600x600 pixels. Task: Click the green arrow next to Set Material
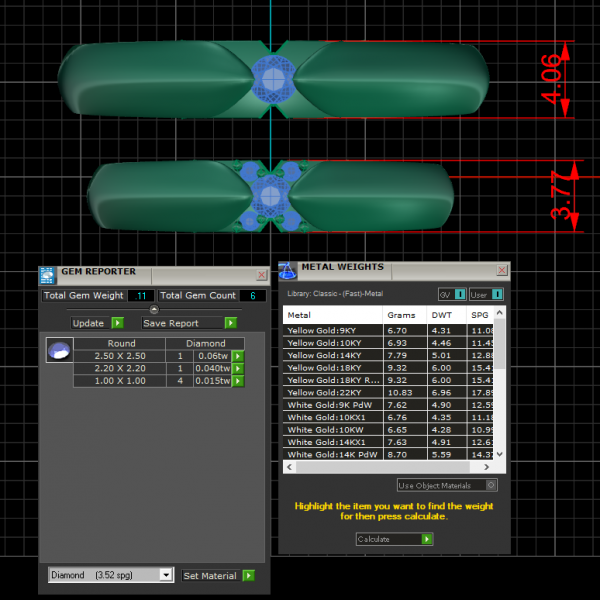coord(248,575)
